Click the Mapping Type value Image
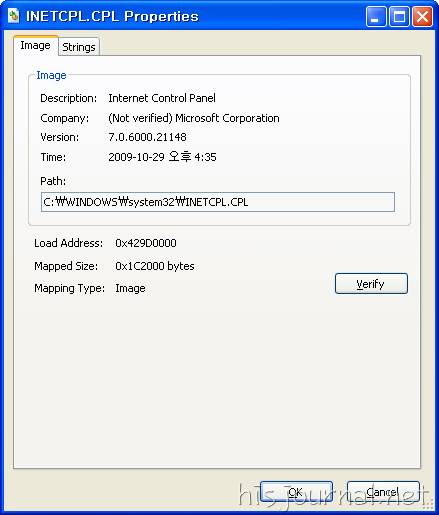Image resolution: width=439 pixels, height=515 pixels. point(130,288)
